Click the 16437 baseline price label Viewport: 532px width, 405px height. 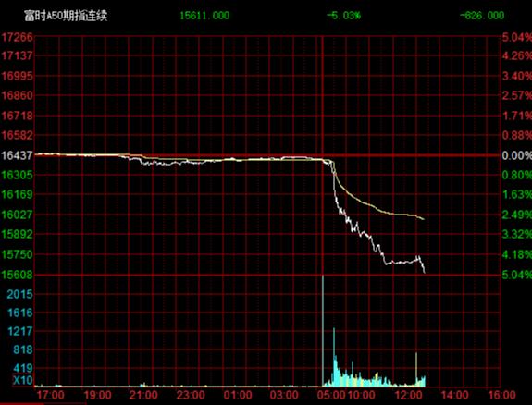[x=17, y=155]
